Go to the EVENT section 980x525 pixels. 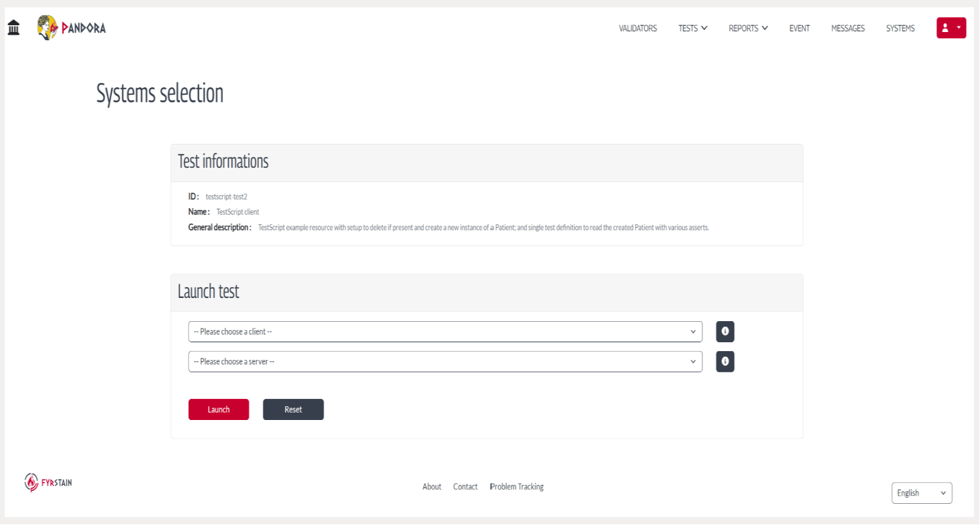pyautogui.click(x=799, y=28)
